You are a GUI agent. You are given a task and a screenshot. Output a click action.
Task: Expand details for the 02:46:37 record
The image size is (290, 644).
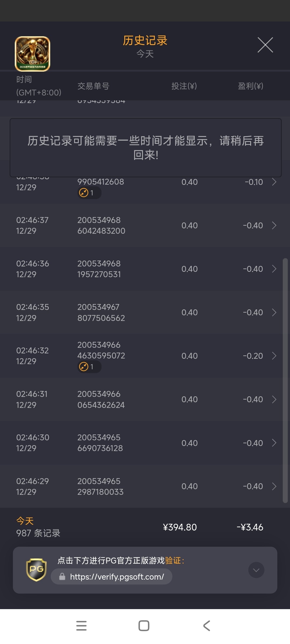pyautogui.click(x=274, y=225)
